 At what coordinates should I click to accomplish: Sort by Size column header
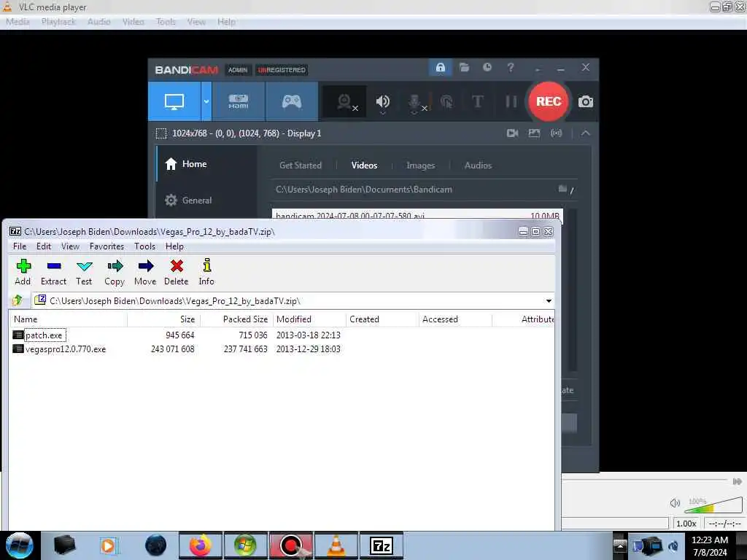(x=164, y=319)
